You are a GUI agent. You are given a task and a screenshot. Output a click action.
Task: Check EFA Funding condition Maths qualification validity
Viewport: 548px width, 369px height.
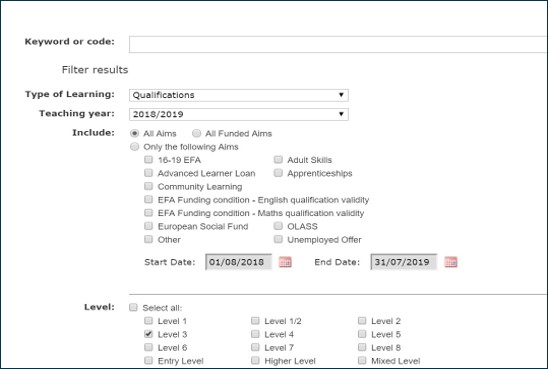pos(149,213)
